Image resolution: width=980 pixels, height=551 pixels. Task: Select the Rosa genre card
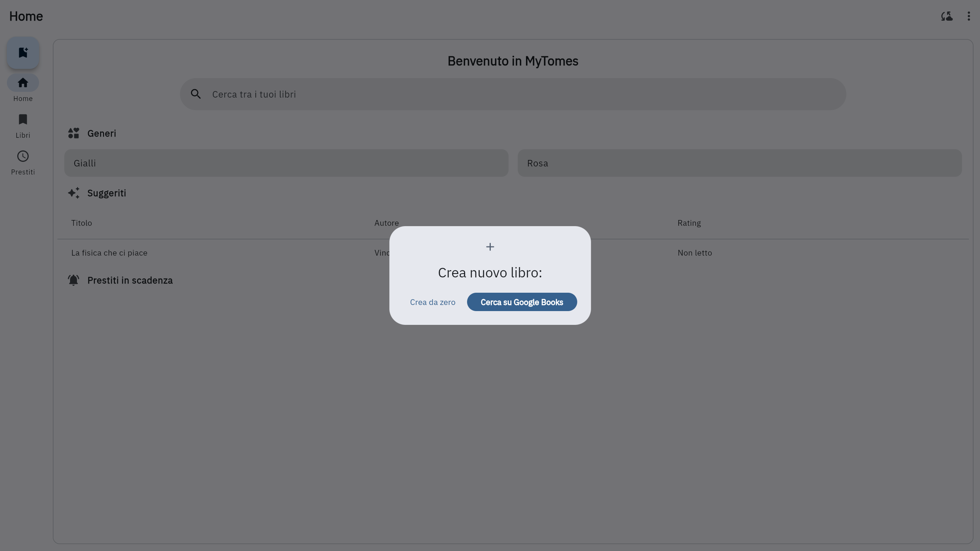click(739, 163)
